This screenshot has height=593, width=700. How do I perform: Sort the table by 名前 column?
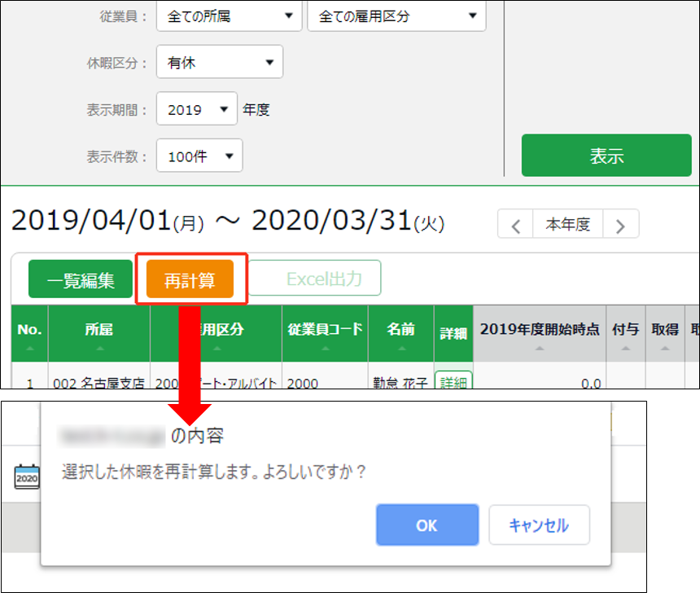click(400, 335)
